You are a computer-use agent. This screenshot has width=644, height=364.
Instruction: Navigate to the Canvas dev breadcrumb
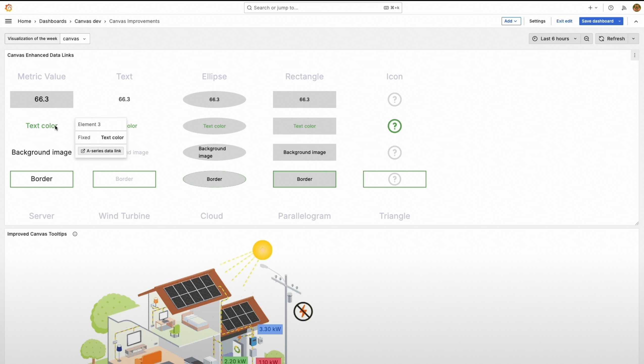click(88, 21)
